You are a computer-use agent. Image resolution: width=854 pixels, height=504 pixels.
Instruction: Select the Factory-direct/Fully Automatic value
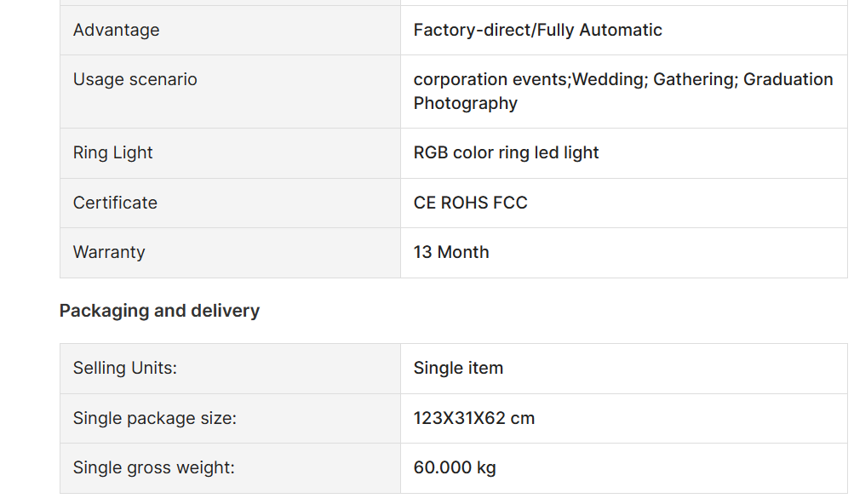click(x=537, y=30)
